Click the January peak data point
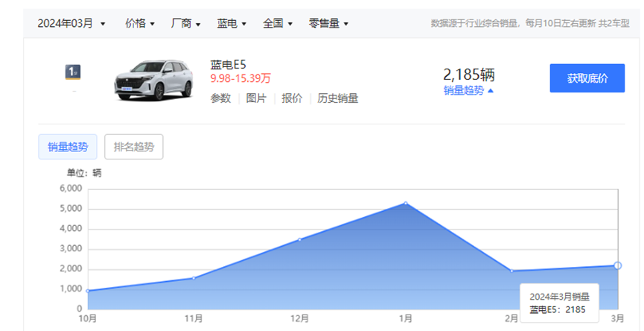 [406, 203]
